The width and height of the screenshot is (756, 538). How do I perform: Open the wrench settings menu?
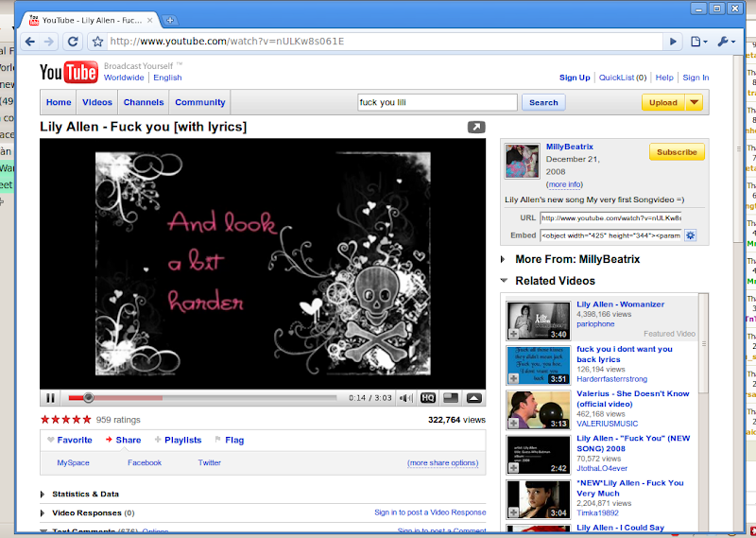point(726,42)
